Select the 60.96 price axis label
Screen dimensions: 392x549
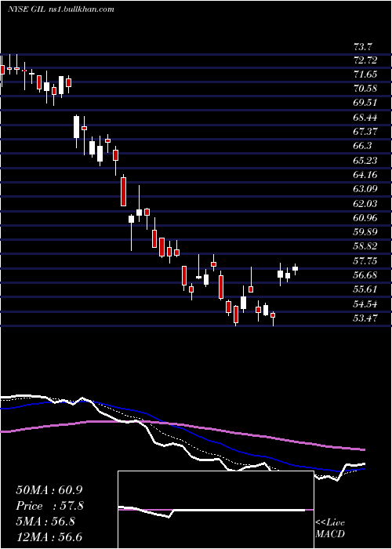point(366,218)
